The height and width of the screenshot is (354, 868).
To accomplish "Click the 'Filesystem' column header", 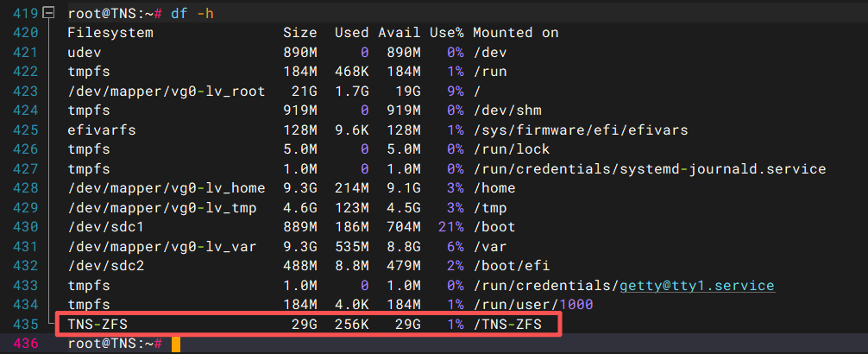I will (110, 33).
